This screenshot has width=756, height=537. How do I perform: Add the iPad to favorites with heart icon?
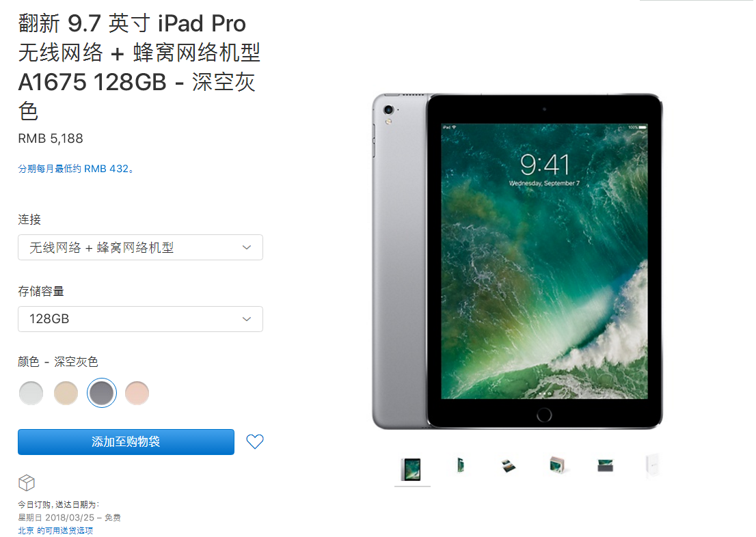click(254, 441)
